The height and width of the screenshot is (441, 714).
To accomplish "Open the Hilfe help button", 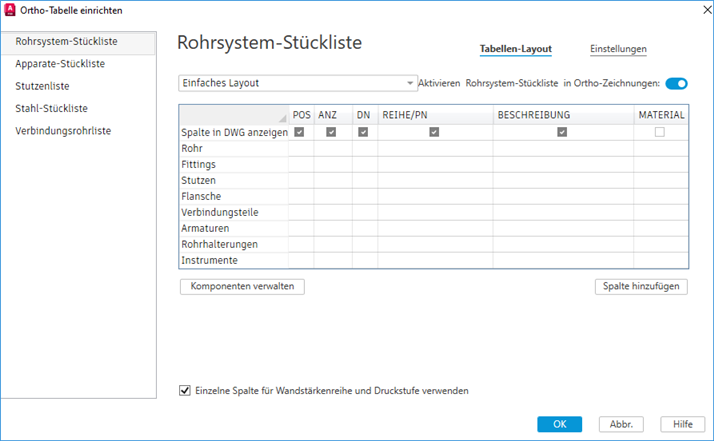I will 683,424.
